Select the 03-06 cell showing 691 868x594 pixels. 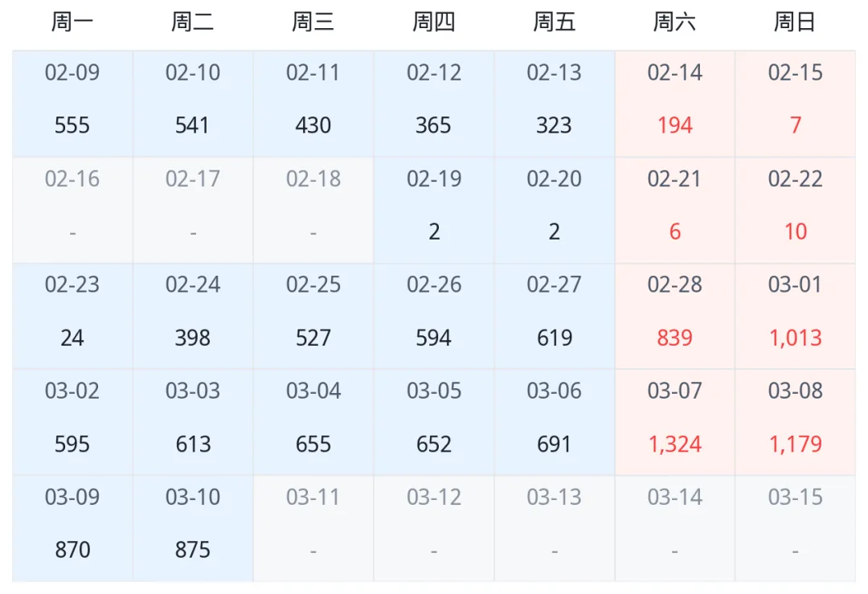(555, 422)
